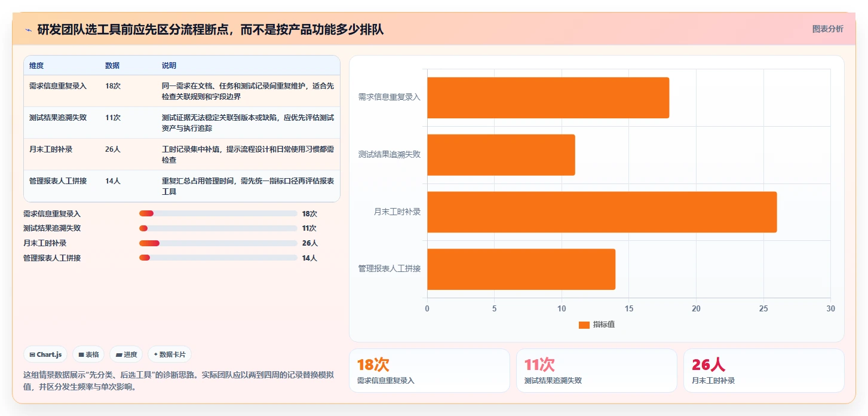Viewport: 868px width, 416px height.
Task: Click the 18次 value beside progress list
Action: tap(309, 213)
